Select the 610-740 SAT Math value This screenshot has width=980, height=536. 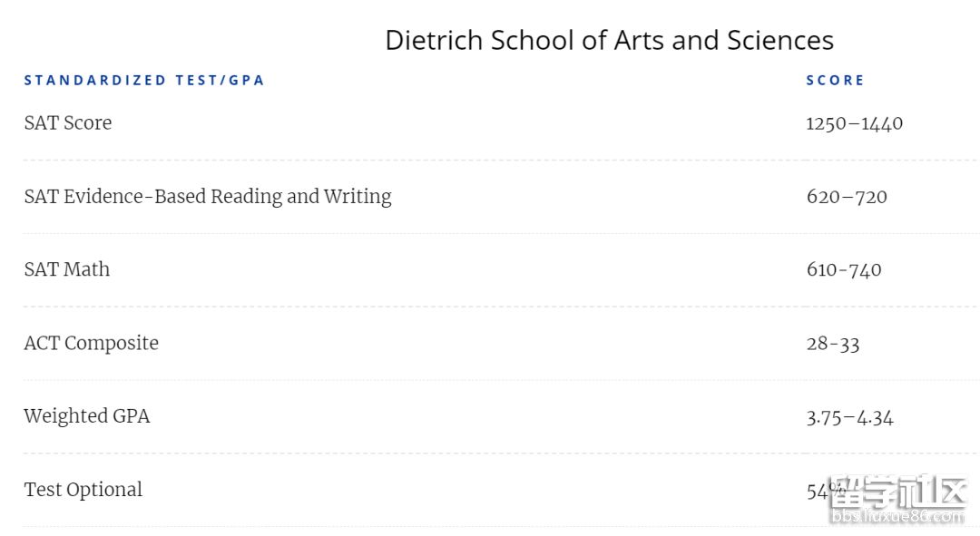844,270
